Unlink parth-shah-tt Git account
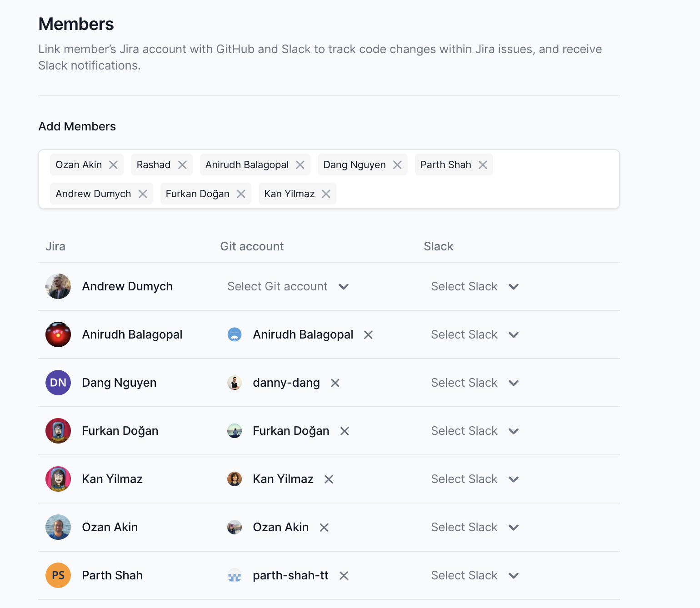 pos(344,576)
